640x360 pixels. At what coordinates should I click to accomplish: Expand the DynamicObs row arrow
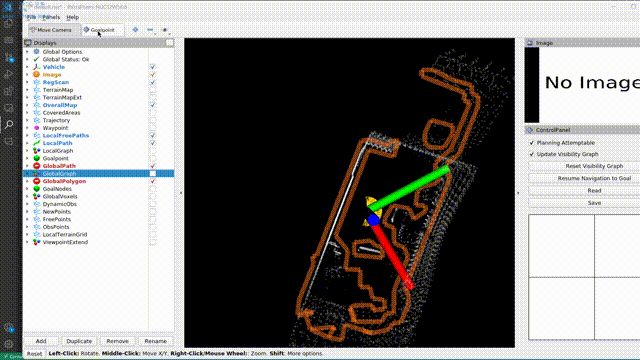(27, 204)
